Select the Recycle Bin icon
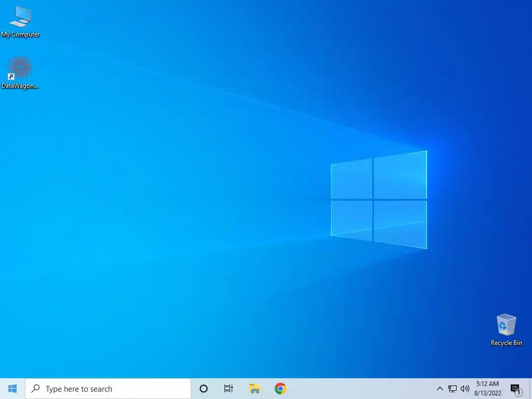Viewport: 532px width, 399px height. pos(506,330)
